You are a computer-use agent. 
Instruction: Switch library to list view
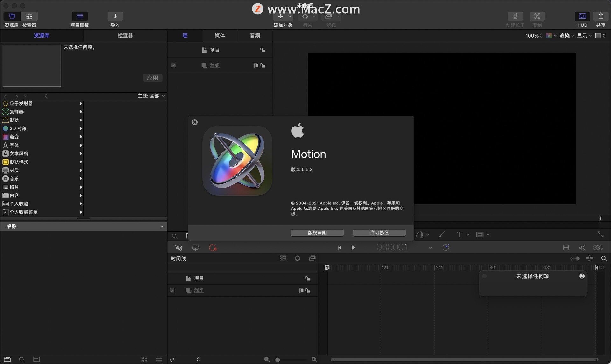(x=159, y=359)
